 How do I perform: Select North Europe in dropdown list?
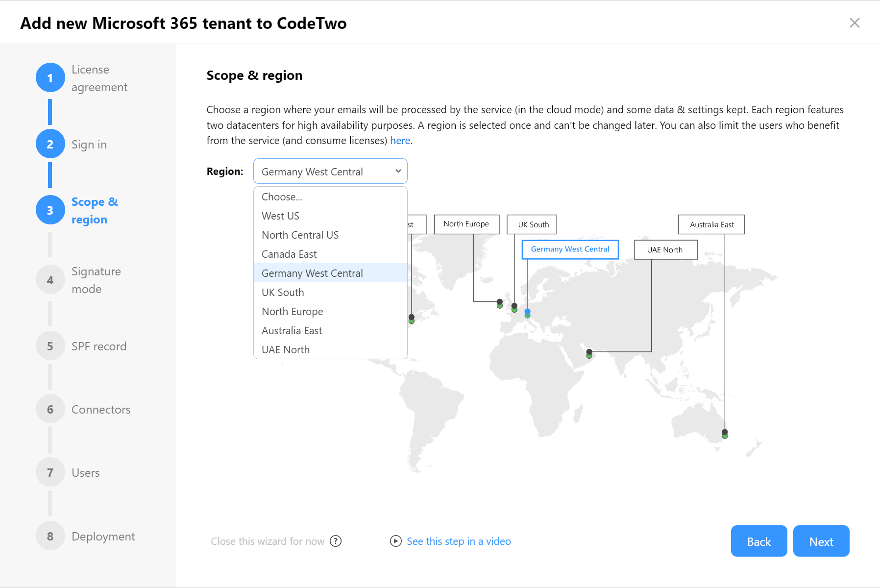(x=330, y=311)
